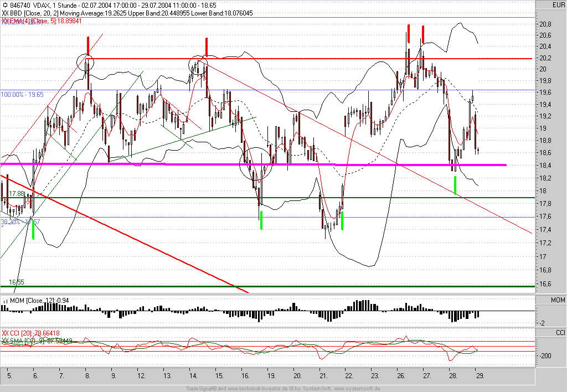Screen dimensions: 567x392
Task: Click the XX icon beside CCI [20]
Action: pos(5,333)
